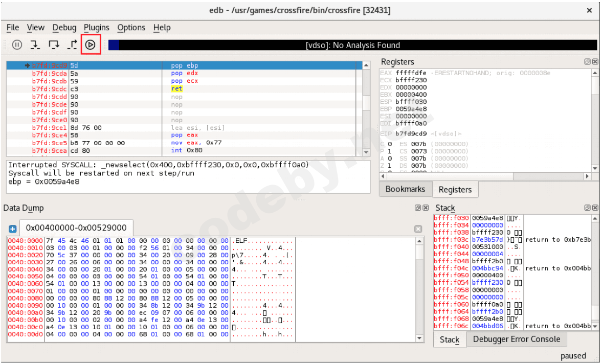The width and height of the screenshot is (602, 364).
Task: Close the 0x00400000-0x00529000 dump tab
Action: click(x=418, y=229)
